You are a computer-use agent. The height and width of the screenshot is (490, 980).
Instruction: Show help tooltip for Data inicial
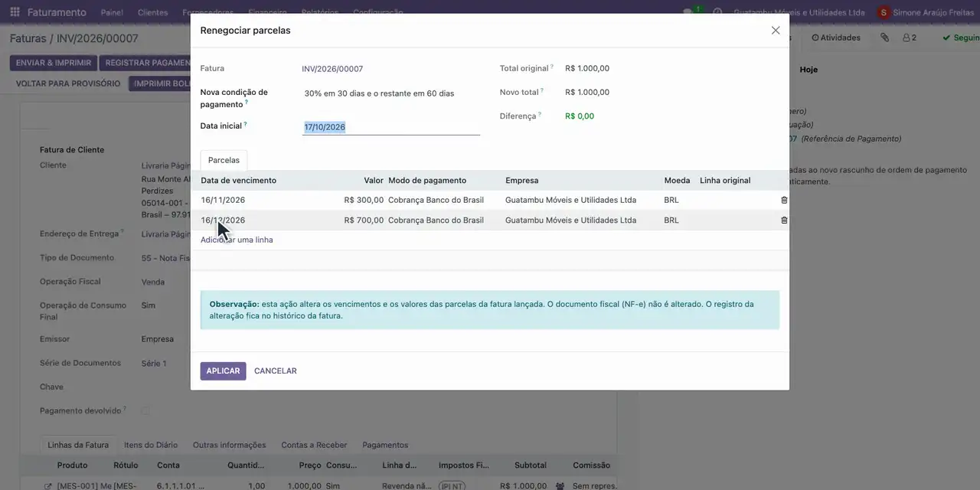point(245,123)
